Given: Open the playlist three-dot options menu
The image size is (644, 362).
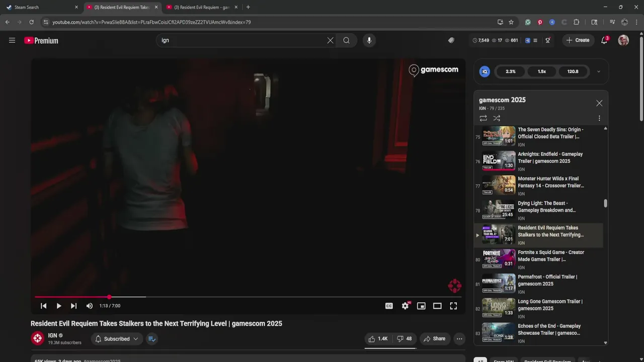Looking at the screenshot, I should [599, 118].
